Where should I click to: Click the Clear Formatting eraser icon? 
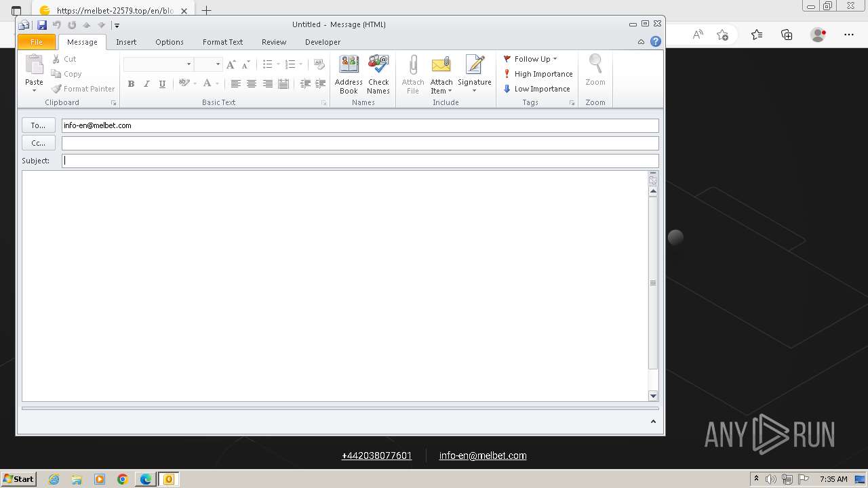click(319, 64)
